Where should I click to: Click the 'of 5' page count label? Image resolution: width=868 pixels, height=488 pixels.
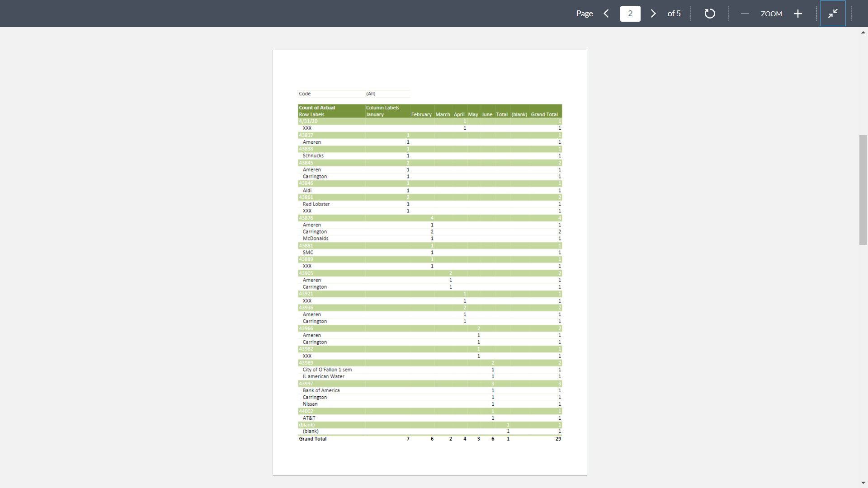[674, 14]
